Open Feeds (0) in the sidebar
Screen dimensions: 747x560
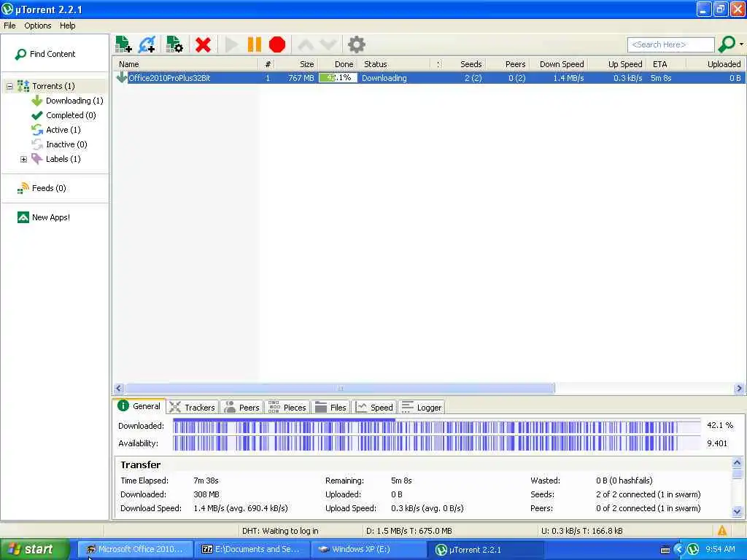pos(42,189)
